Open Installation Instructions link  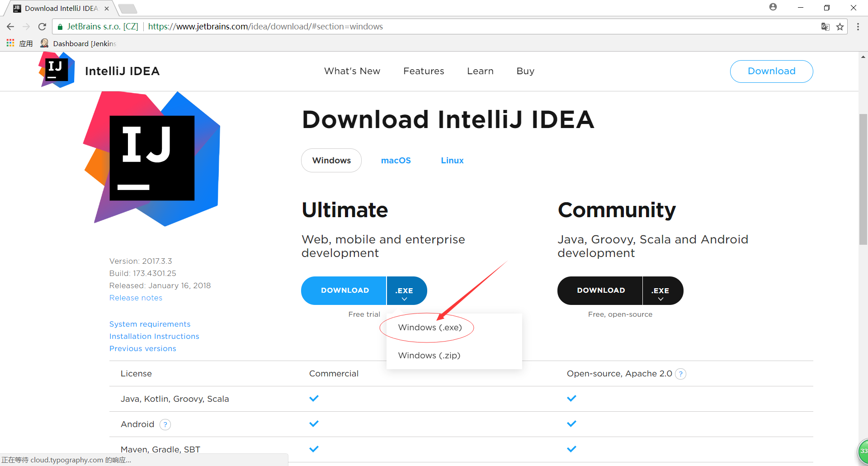(x=154, y=336)
